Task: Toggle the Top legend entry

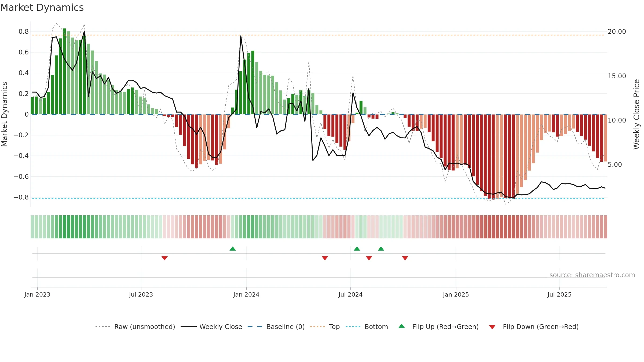Action: point(325,327)
